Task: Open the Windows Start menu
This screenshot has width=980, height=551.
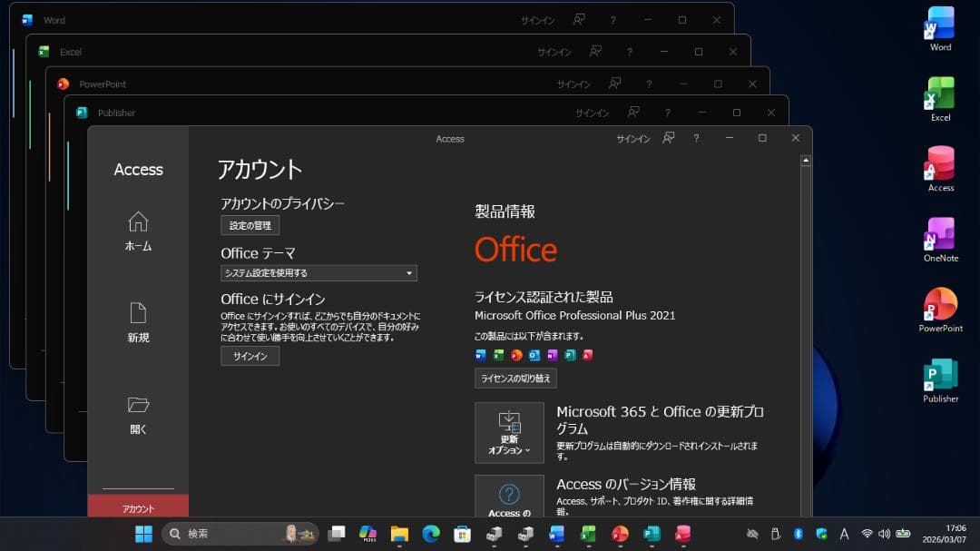Action: pyautogui.click(x=143, y=534)
